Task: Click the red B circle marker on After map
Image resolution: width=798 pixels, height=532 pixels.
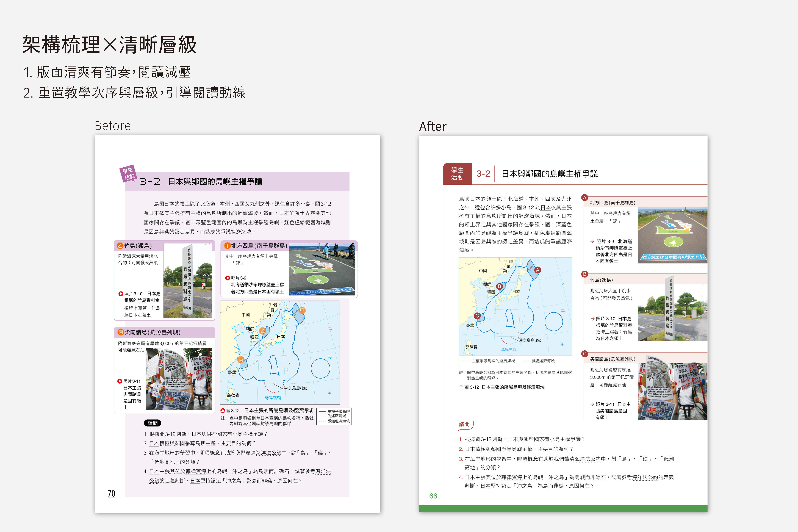Action: click(x=499, y=286)
